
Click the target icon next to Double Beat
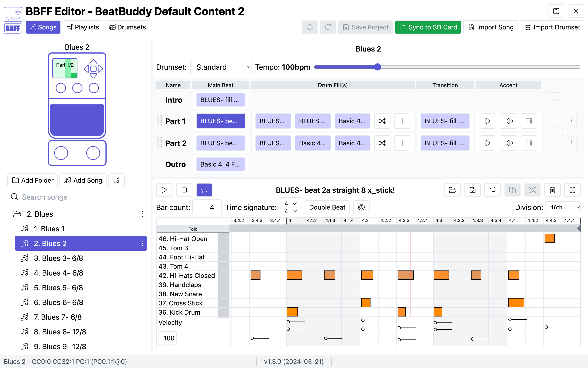tap(361, 207)
